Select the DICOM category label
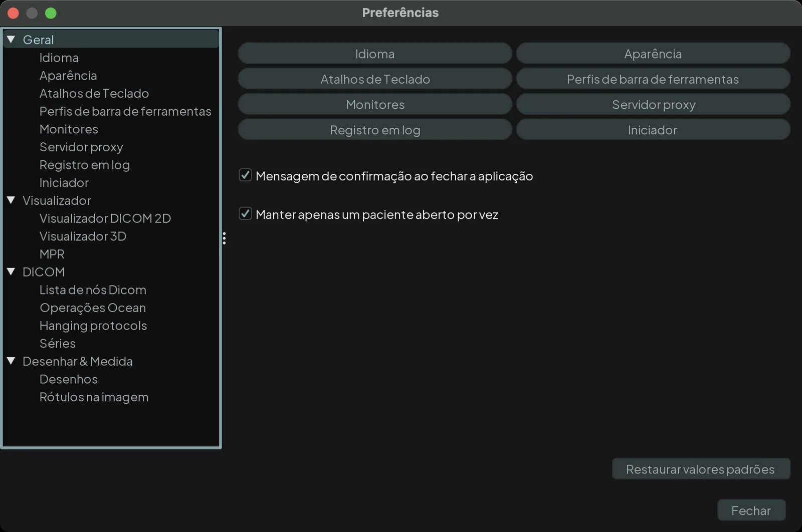Image resolution: width=802 pixels, height=532 pixels. [44, 272]
